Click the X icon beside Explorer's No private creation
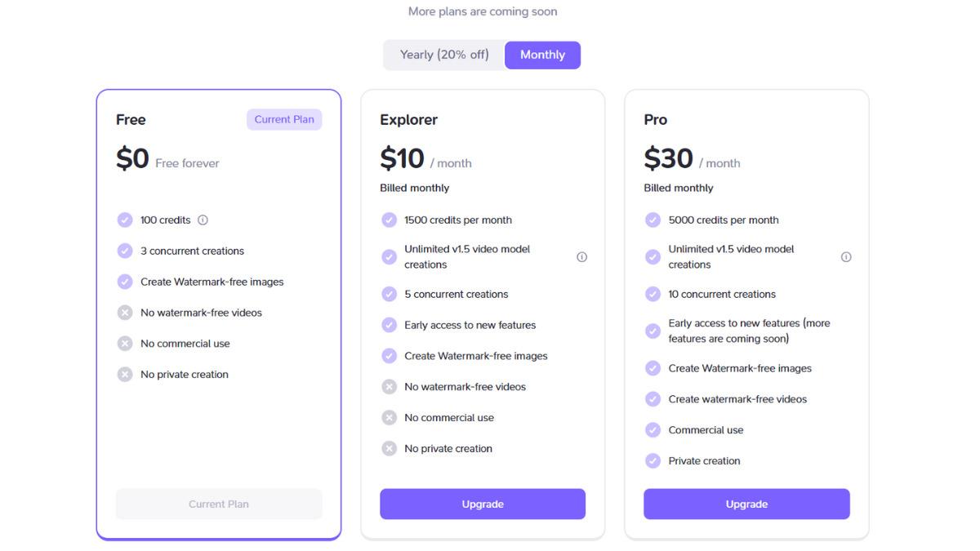 (389, 448)
